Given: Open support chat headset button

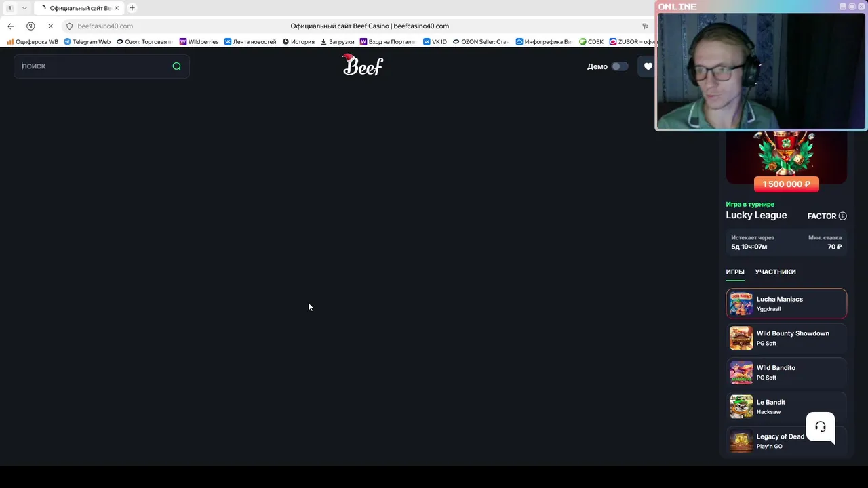Looking at the screenshot, I should click(x=820, y=427).
